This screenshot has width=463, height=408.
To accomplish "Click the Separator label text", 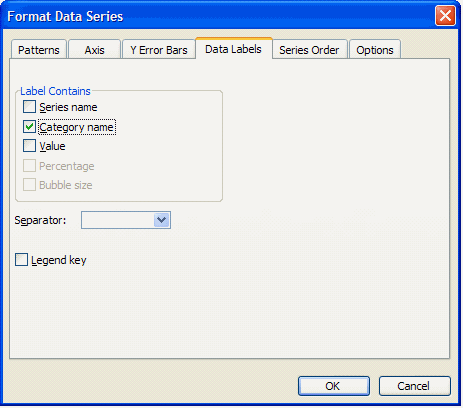I will (x=40, y=220).
